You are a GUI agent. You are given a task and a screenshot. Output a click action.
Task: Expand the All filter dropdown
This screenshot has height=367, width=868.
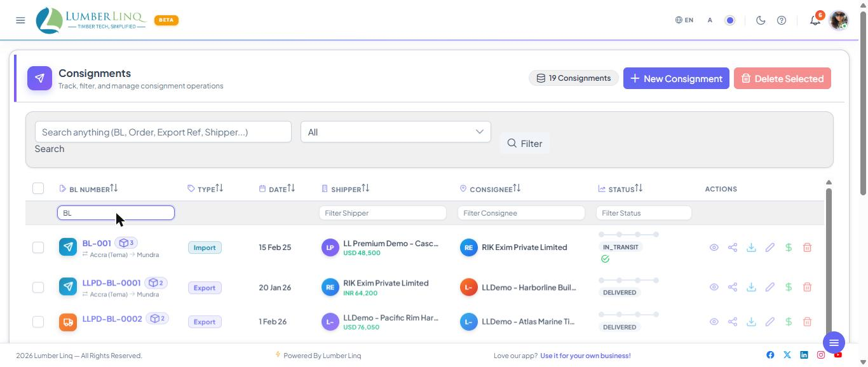pyautogui.click(x=396, y=132)
